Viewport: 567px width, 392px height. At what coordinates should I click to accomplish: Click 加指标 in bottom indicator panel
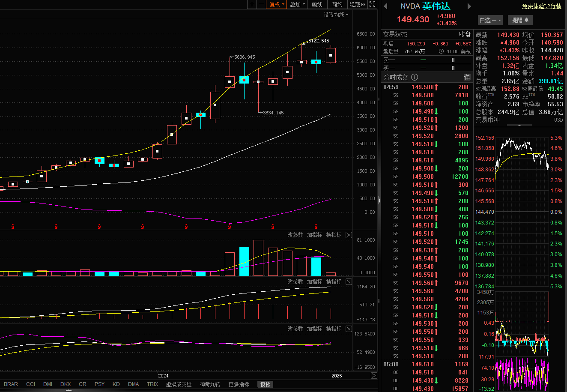(314, 329)
